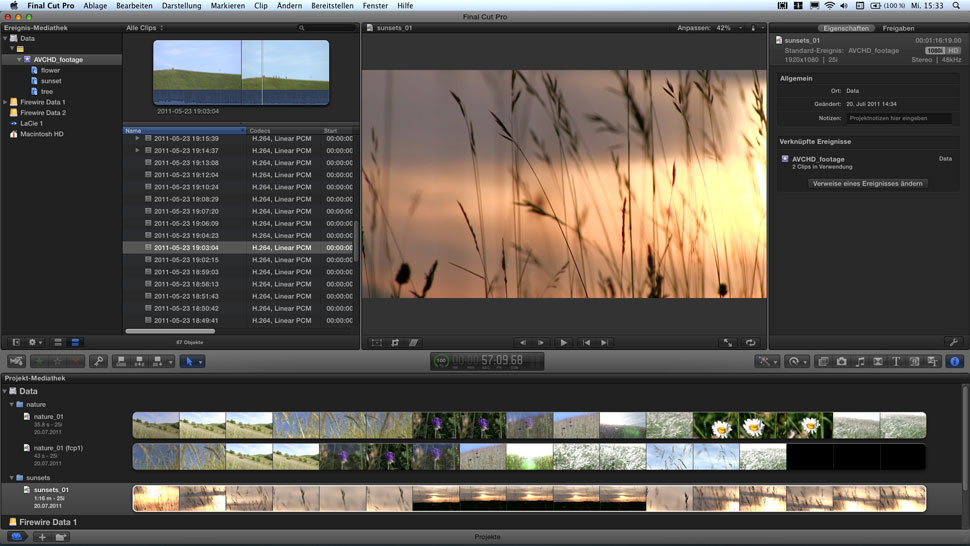Click the keyword editor key icon
Image resolution: width=970 pixels, height=546 pixels.
click(98, 361)
